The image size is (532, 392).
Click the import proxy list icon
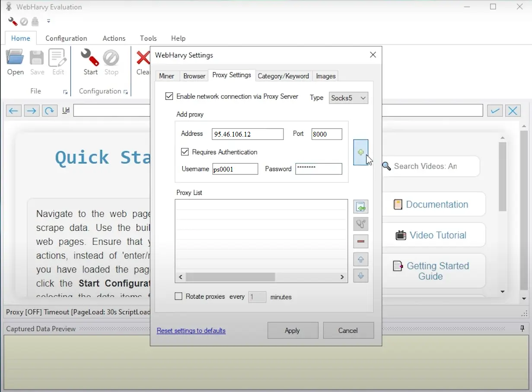[360, 207]
